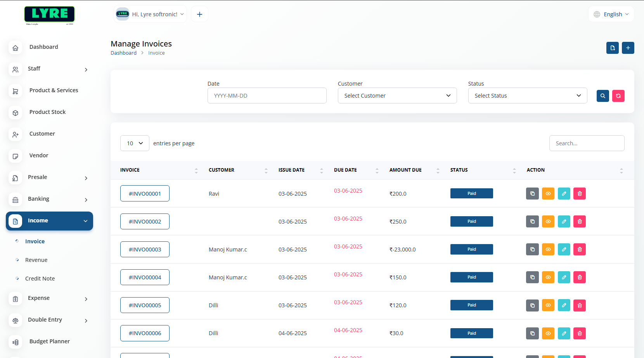
Task: Edit invoice #INVO00003 with pencil icon
Action: pos(564,250)
